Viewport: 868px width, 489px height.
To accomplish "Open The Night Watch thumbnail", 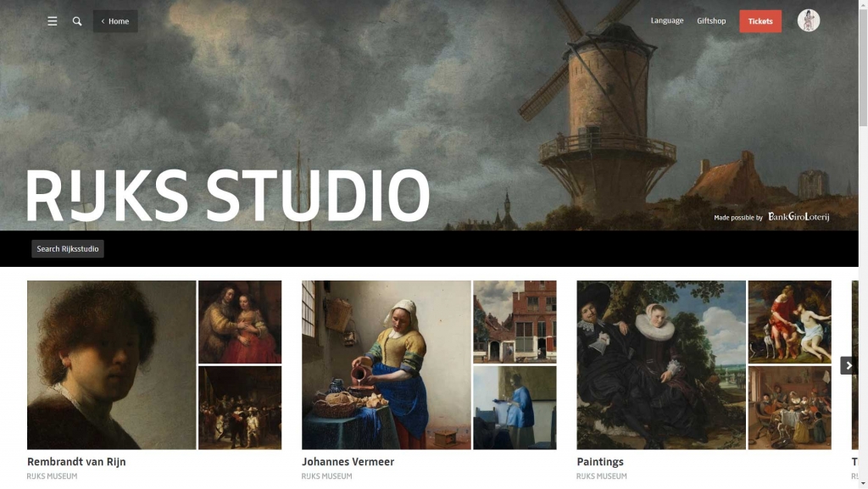I will tap(240, 408).
